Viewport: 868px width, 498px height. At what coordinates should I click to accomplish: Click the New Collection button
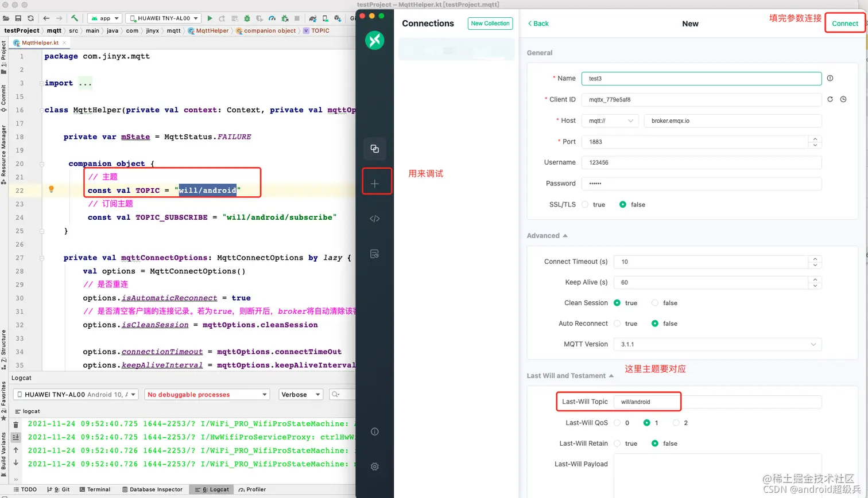490,24
